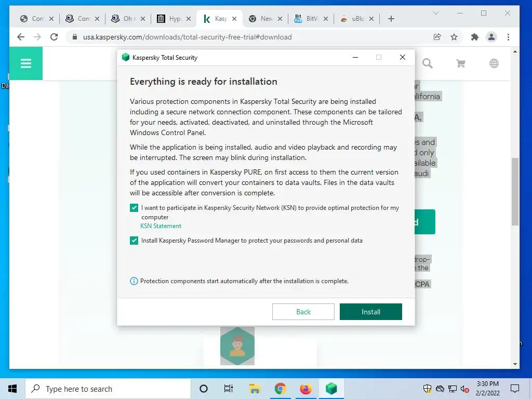This screenshot has height=399, width=532.
Task: Open Chrome from the taskbar
Action: (x=280, y=389)
